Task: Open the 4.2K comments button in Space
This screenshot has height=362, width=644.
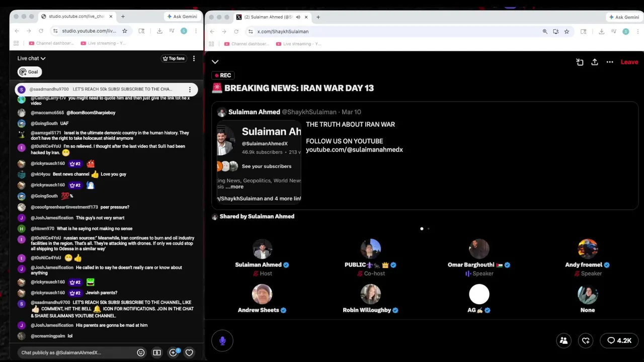Action: [x=619, y=340]
